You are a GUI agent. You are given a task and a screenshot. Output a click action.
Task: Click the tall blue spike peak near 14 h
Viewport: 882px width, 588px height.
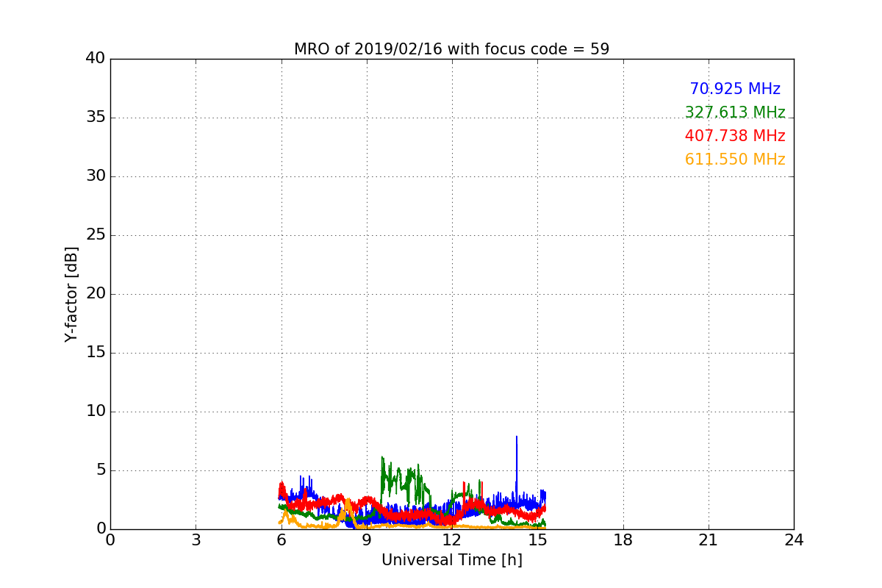tap(517, 437)
